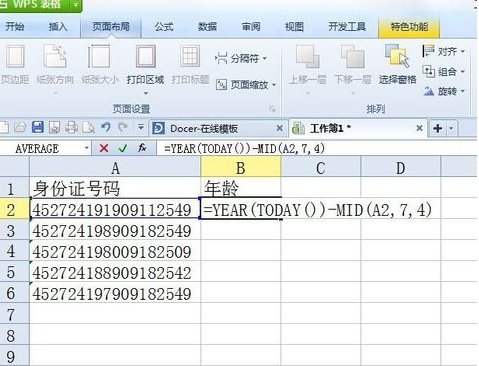This screenshot has height=366, width=479.
Task: Switch to the 公式 tab
Action: (164, 27)
